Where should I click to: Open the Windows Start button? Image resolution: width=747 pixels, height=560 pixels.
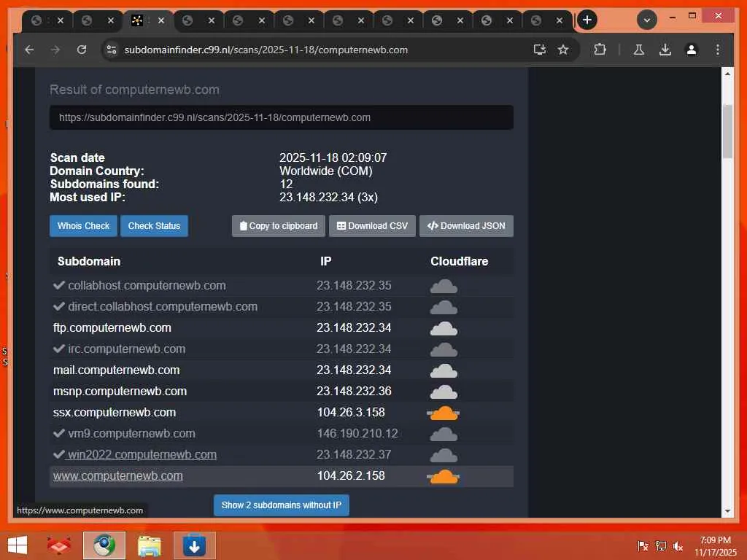pyautogui.click(x=18, y=545)
